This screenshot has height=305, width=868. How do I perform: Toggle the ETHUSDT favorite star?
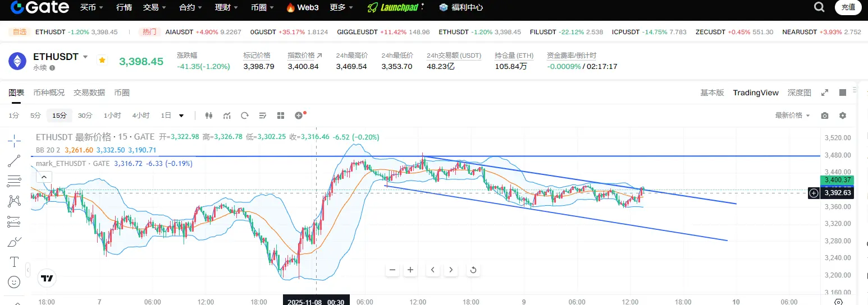[102, 59]
